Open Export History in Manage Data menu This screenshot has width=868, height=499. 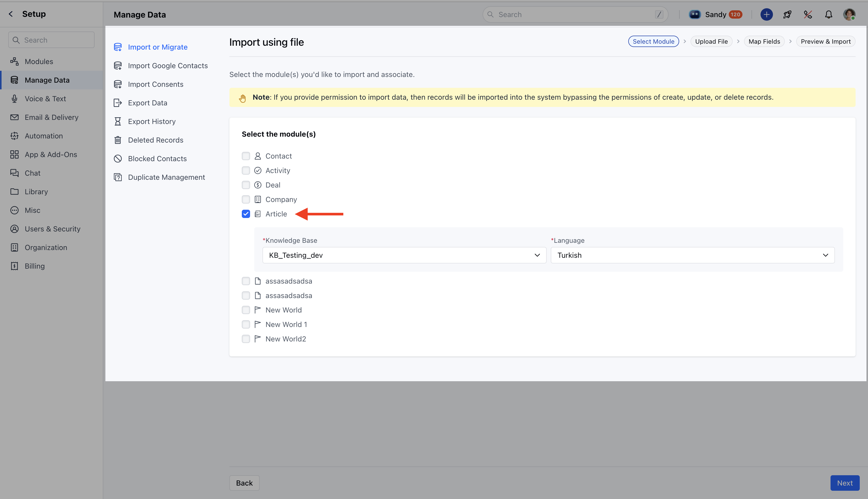tap(151, 121)
